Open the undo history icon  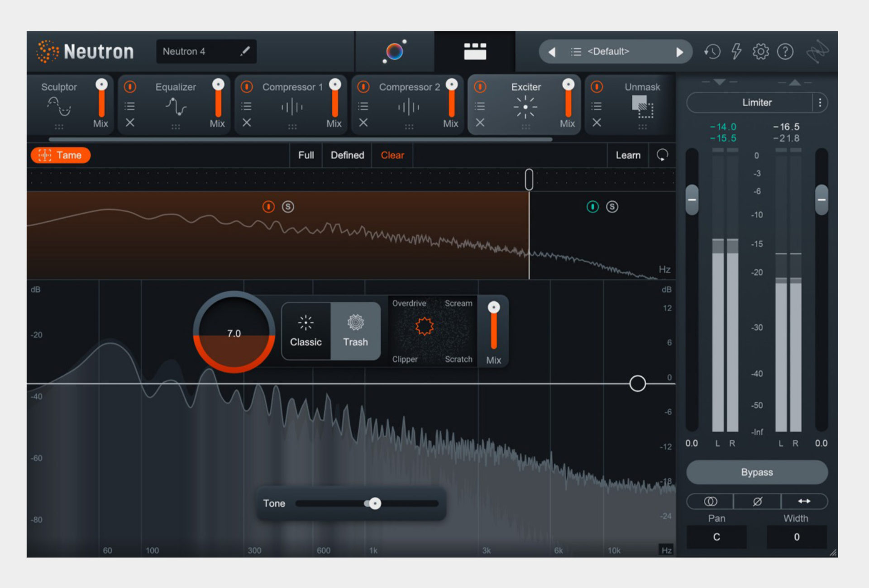712,52
